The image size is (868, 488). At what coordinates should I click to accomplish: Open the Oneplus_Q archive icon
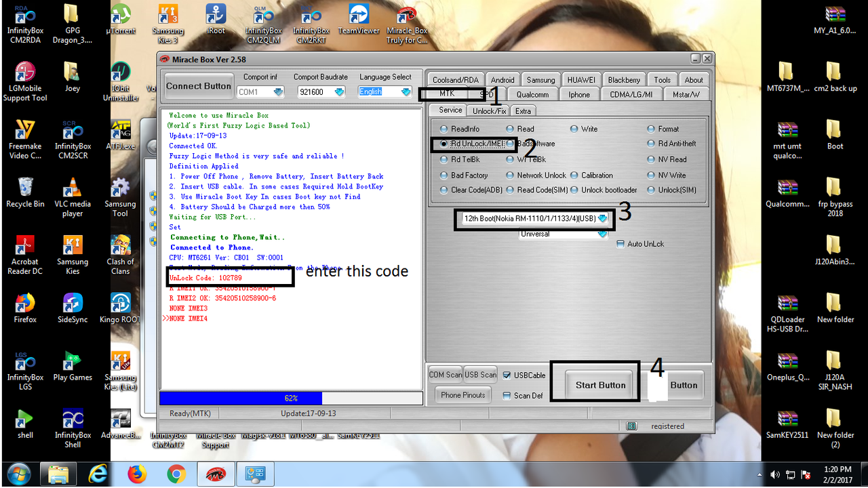pos(787,366)
